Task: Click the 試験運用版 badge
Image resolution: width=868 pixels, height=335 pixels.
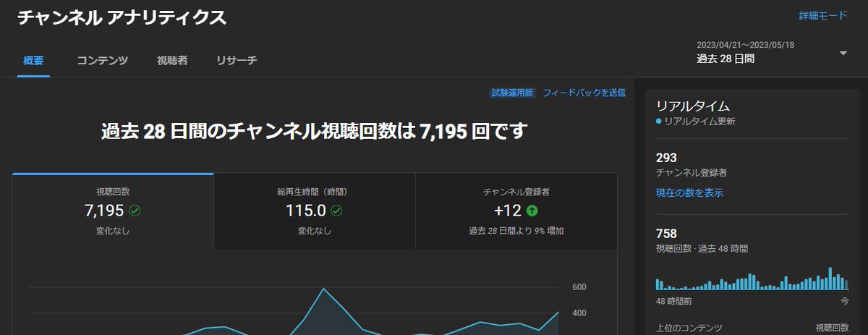Action: 512,93
